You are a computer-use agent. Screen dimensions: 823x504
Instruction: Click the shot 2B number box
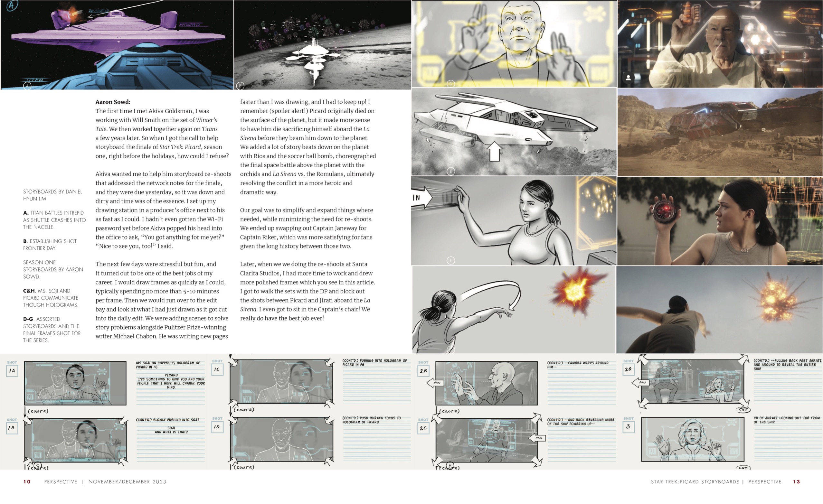pyautogui.click(x=423, y=371)
